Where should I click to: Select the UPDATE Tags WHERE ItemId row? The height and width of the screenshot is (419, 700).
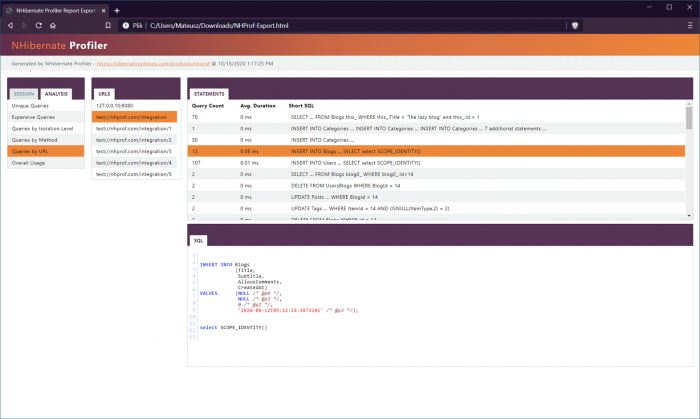436,208
